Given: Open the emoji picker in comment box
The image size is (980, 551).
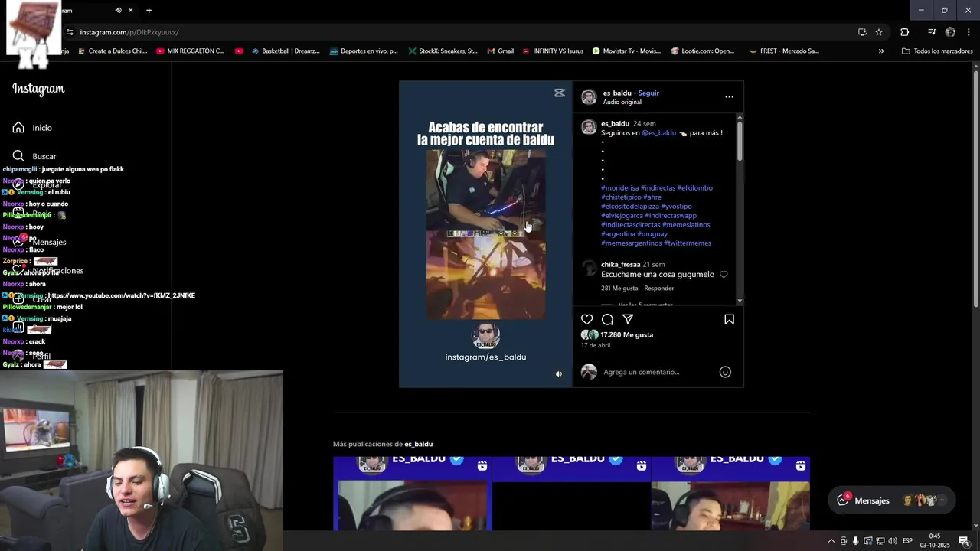Looking at the screenshot, I should (x=725, y=372).
